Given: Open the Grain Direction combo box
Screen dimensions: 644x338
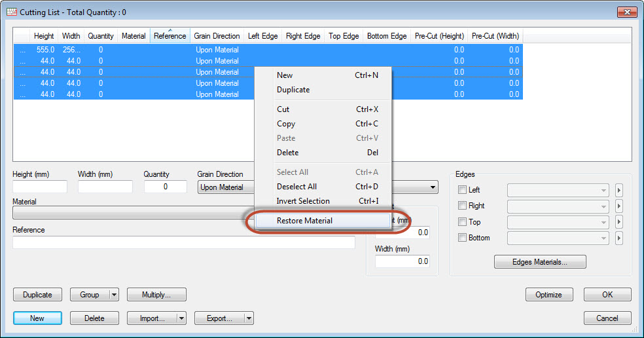Looking at the screenshot, I should 226,187.
